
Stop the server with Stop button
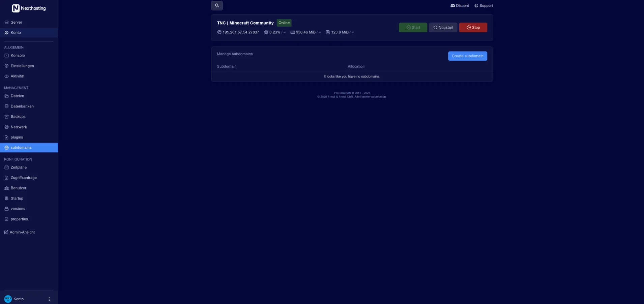pos(473,28)
